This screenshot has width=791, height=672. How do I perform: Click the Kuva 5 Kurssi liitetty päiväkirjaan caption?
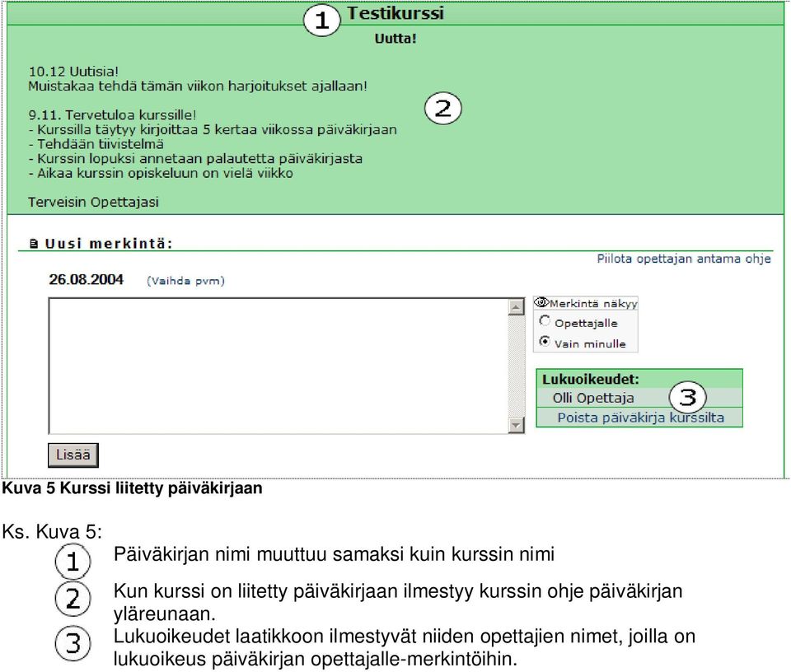[x=132, y=488]
